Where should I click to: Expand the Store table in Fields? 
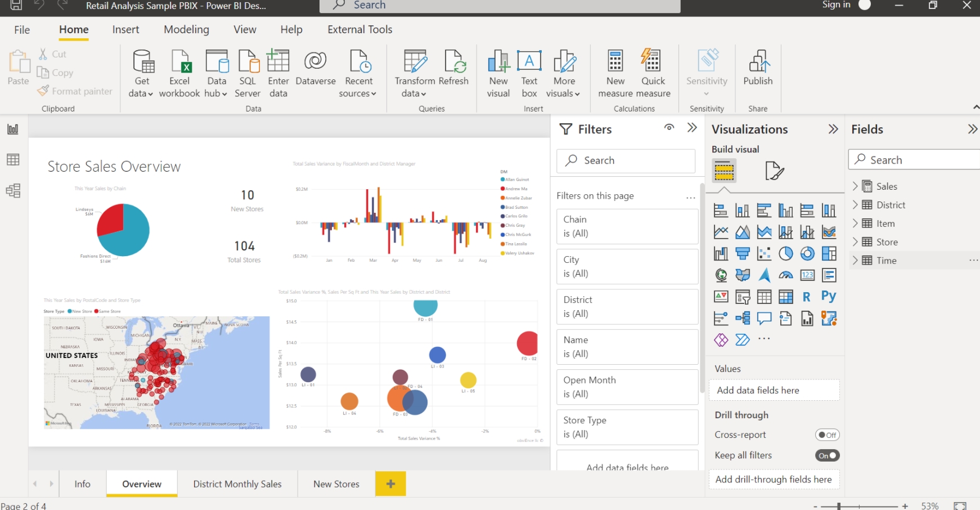pyautogui.click(x=855, y=242)
